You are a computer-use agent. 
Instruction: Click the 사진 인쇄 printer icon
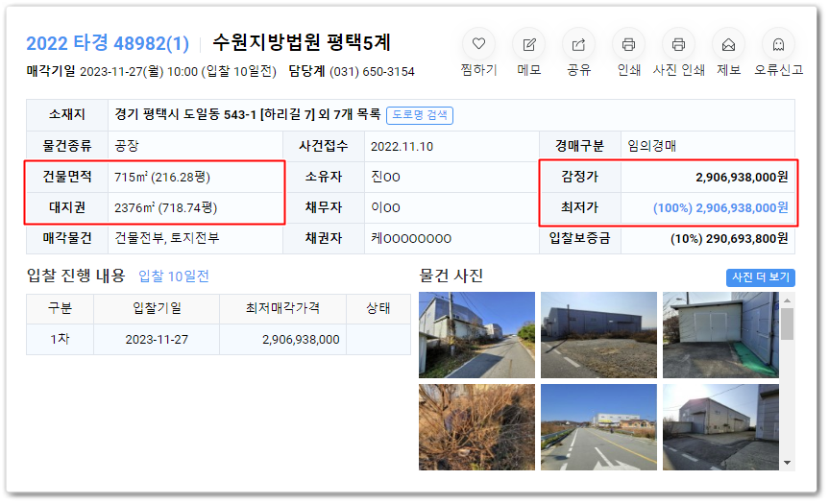[x=678, y=44]
